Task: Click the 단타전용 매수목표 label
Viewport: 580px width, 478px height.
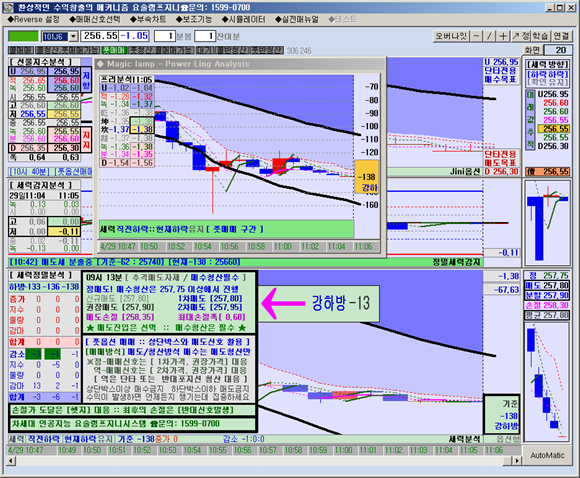Action: pos(501,75)
